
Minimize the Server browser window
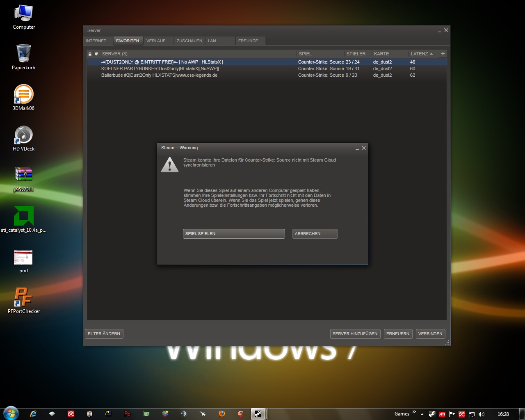pyautogui.click(x=440, y=31)
